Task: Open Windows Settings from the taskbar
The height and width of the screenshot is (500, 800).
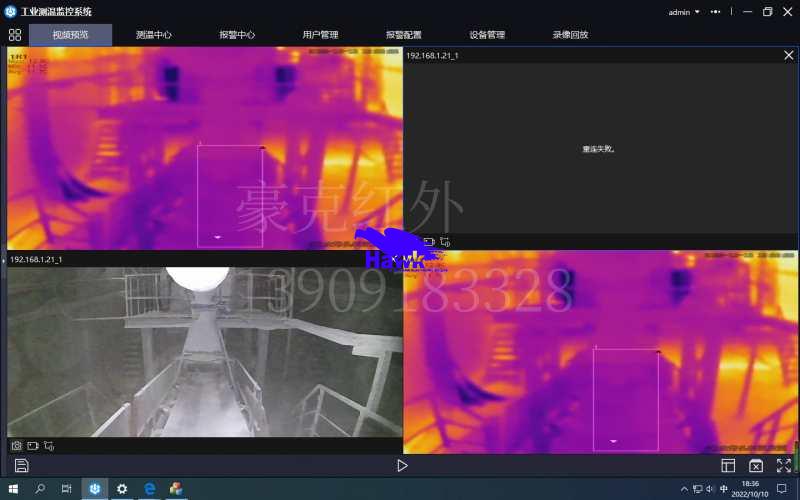Action: (122, 489)
